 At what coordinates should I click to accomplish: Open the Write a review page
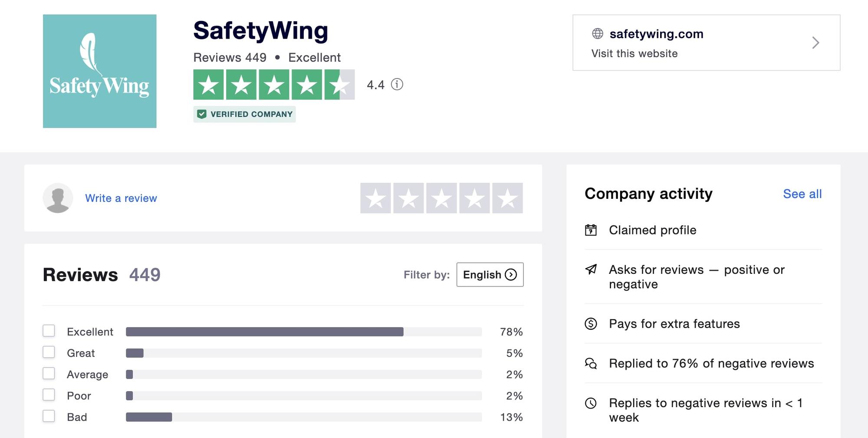pyautogui.click(x=122, y=198)
